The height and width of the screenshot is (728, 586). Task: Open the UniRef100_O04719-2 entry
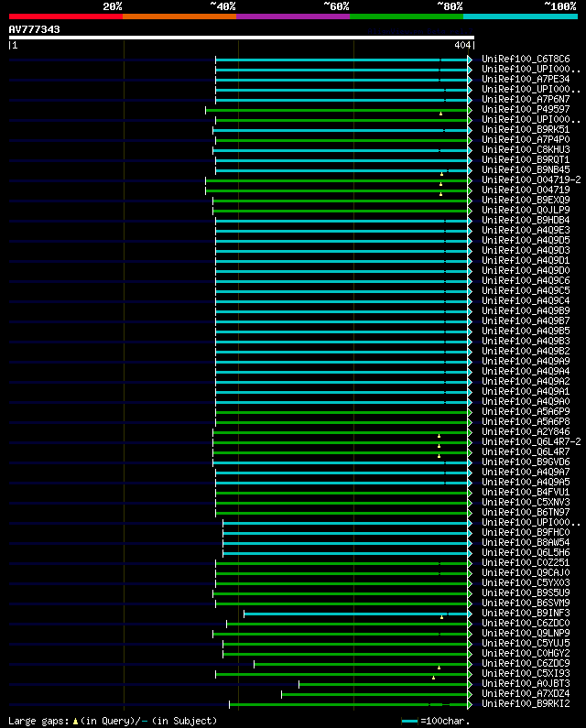point(531,179)
